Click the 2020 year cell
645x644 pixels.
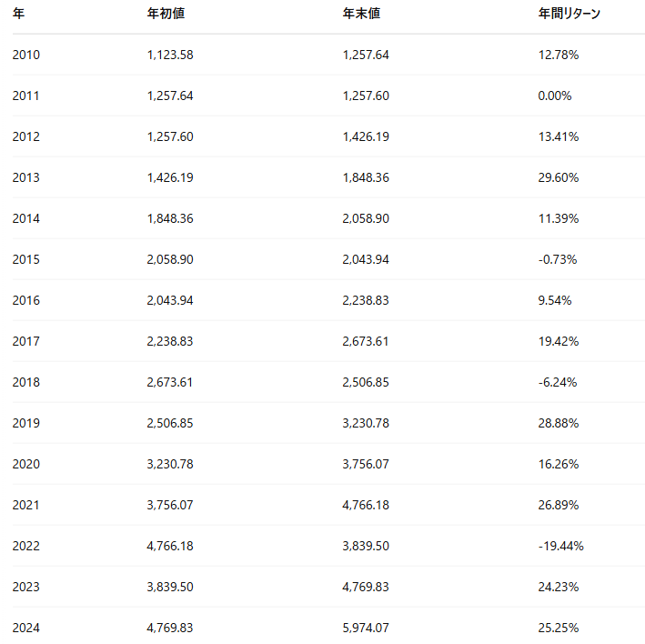coord(25,464)
